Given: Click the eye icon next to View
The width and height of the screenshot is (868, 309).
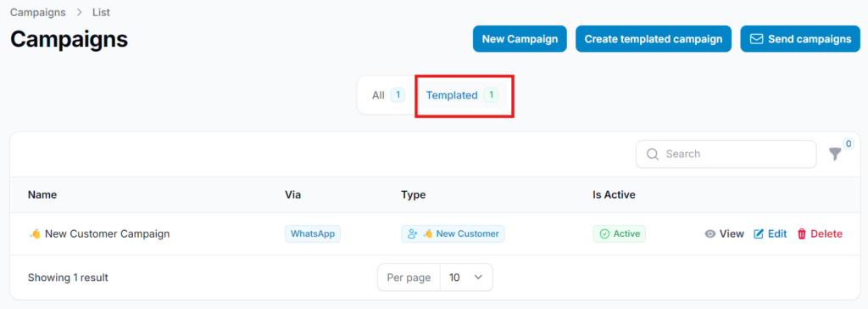Looking at the screenshot, I should click(x=710, y=234).
